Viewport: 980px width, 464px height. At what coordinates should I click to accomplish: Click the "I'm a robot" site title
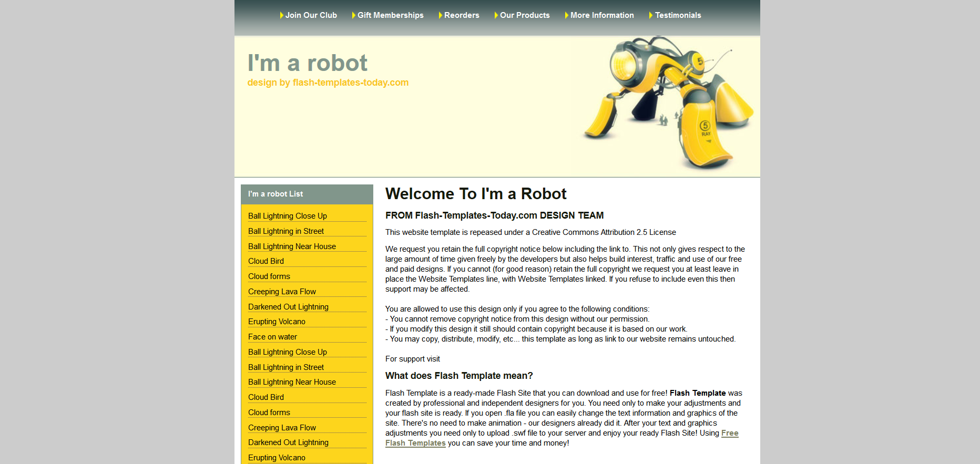[307, 63]
